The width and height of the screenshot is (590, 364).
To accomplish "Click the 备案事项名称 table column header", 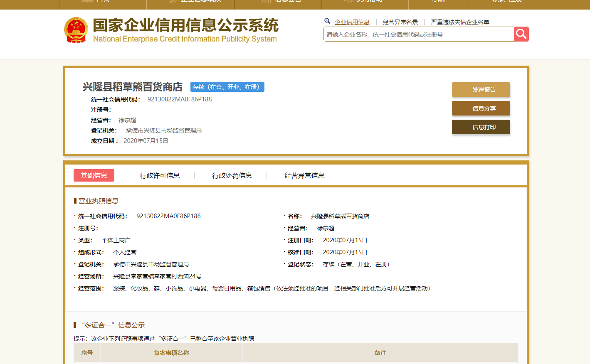I will 171,353.
